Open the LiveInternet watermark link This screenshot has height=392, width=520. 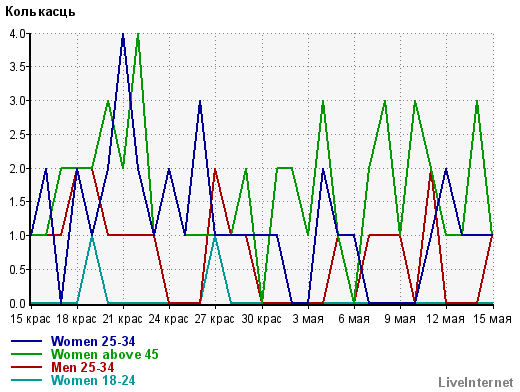pos(476,382)
